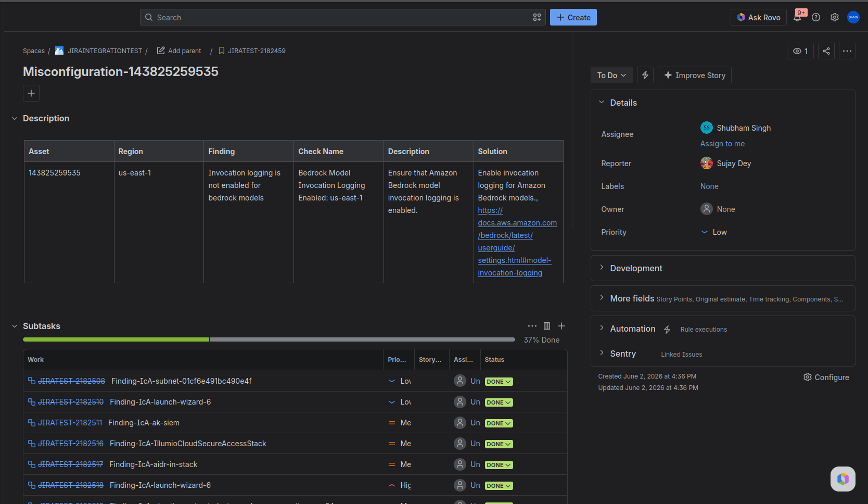Click reporter Sujay Dey
This screenshot has height=504, width=868.
coord(726,163)
